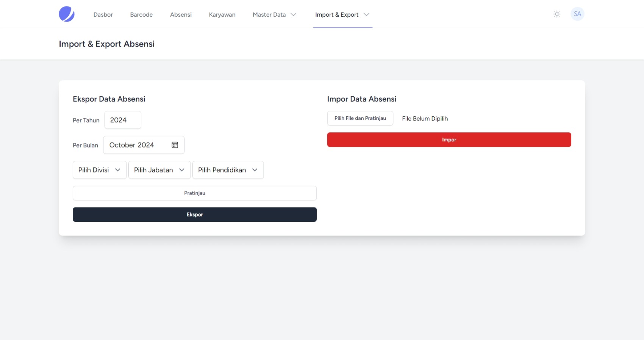644x340 pixels.
Task: Open the Pilih Jabatan dropdown
Action: [x=159, y=170]
